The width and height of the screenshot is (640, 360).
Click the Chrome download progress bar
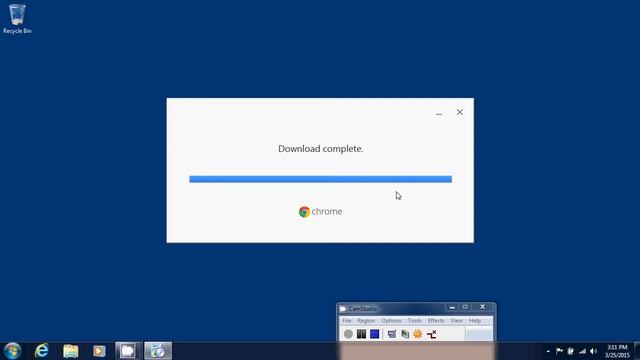(320, 179)
